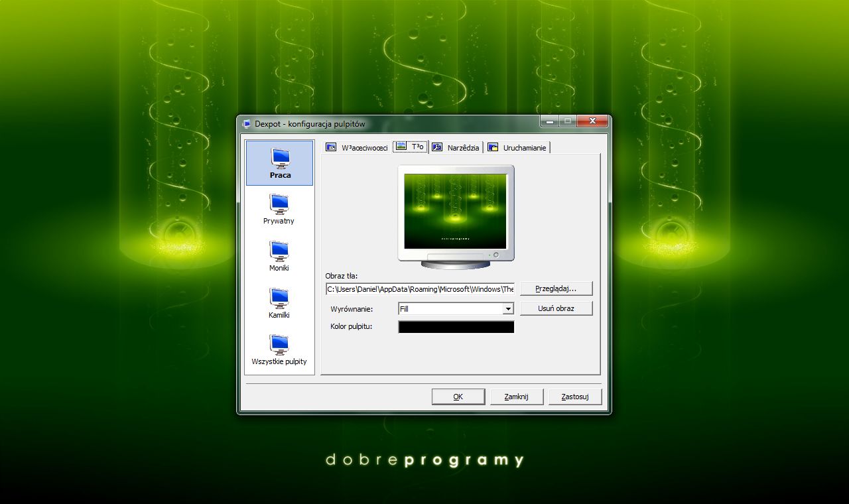Image resolution: width=849 pixels, height=504 pixels.
Task: Confirm with the OK button
Action: coord(458,397)
